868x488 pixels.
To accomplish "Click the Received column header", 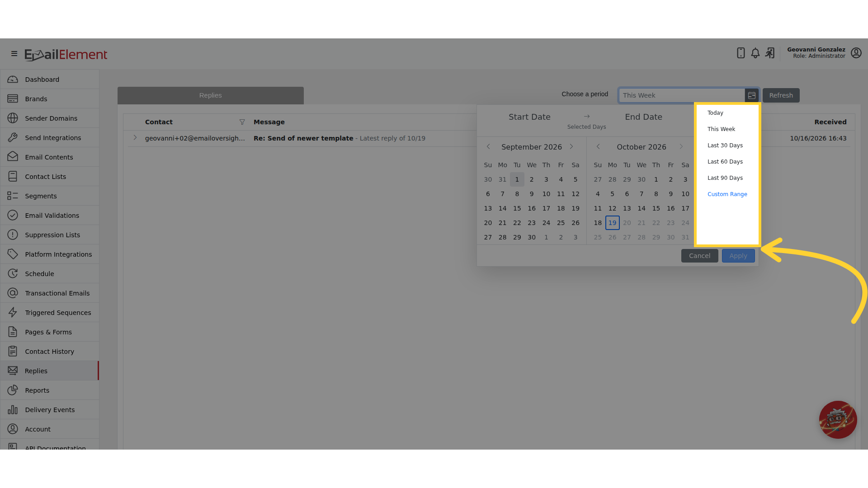I will pos(830,122).
